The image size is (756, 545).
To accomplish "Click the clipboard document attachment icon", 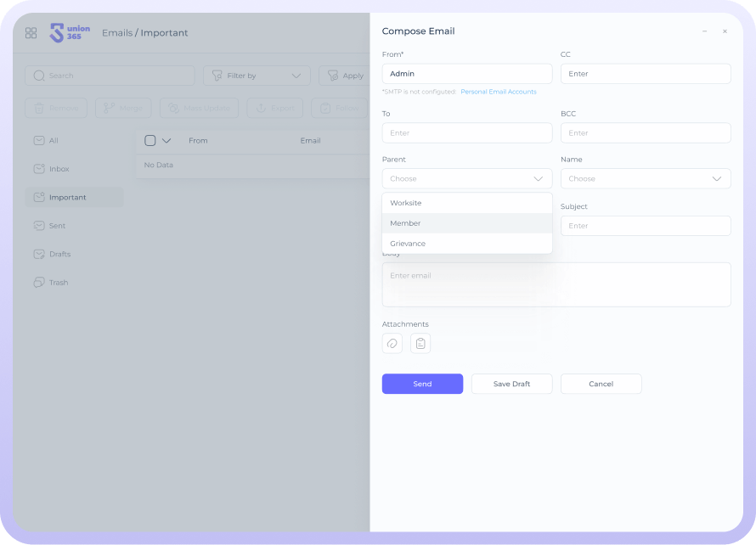I will pos(420,343).
